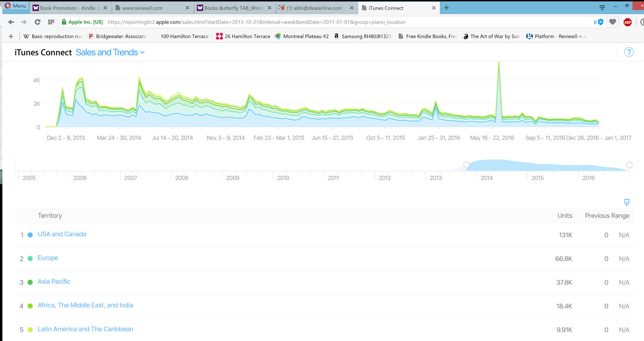Image resolution: width=644 pixels, height=341 pixels.
Task: Close the Book Promotion tab
Action: tap(105, 8)
